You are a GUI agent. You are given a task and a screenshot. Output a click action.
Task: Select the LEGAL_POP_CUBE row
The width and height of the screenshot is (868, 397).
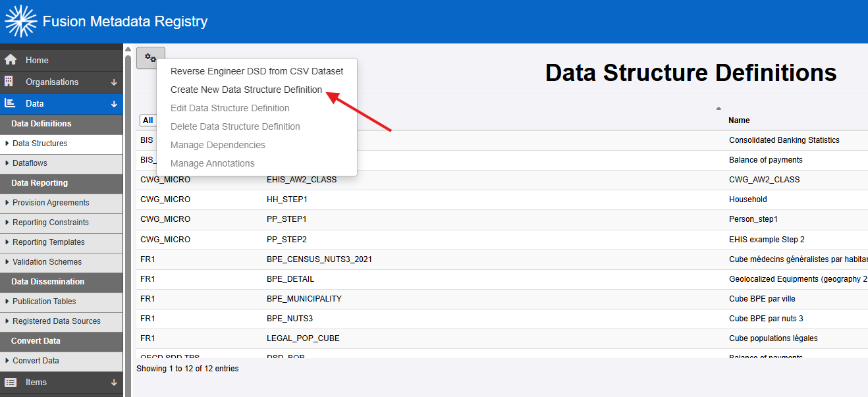[x=502, y=338]
